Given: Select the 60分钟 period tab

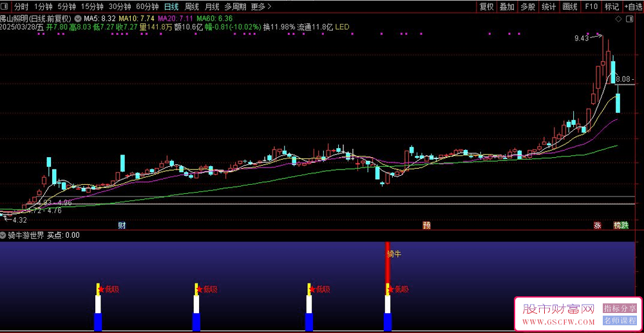Looking at the screenshot, I should (x=147, y=6).
